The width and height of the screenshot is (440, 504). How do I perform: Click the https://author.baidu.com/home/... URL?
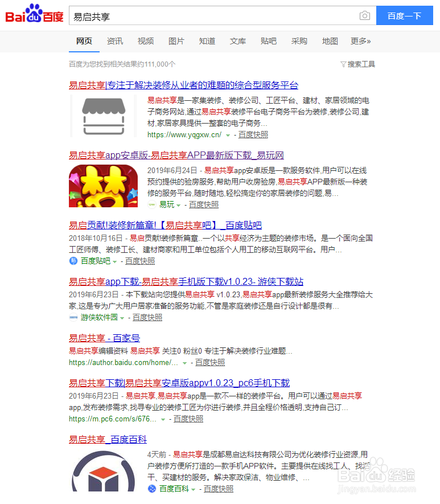124,363
